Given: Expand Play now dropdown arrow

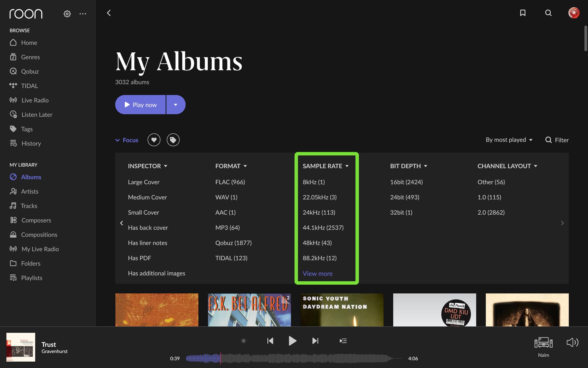Looking at the screenshot, I should 176,105.
